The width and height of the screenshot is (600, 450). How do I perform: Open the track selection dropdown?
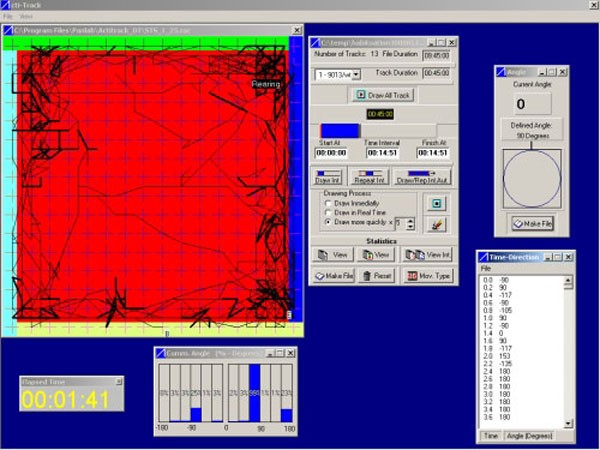tap(355, 74)
